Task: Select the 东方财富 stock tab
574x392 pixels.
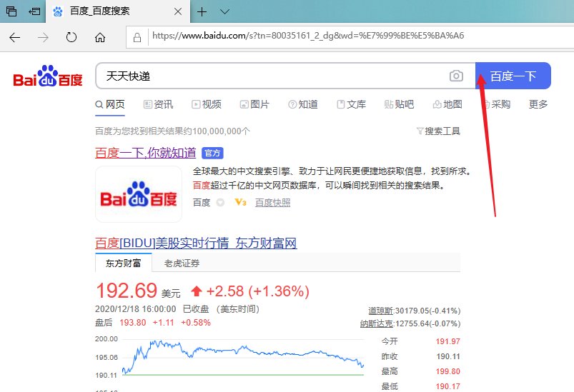Action: pyautogui.click(x=124, y=263)
